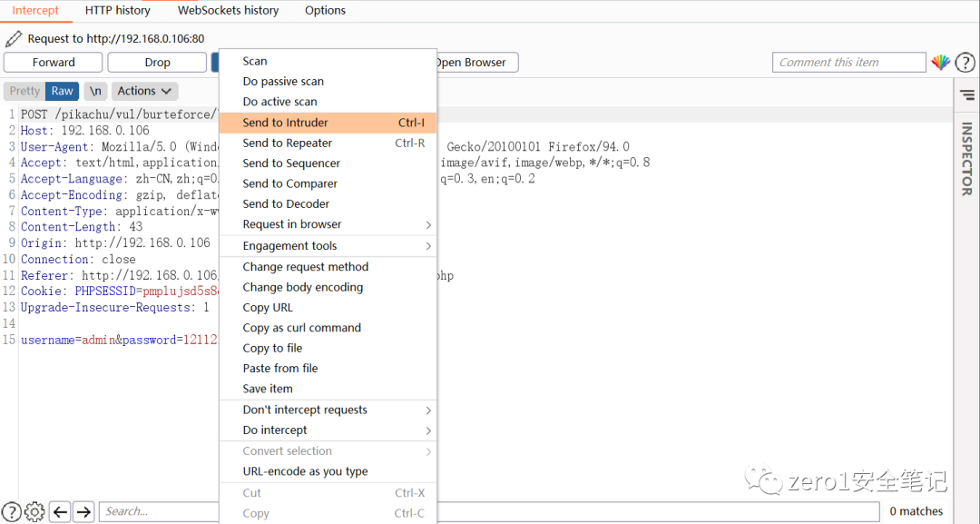Click the Drop button
This screenshot has width=980, height=524.
157,63
